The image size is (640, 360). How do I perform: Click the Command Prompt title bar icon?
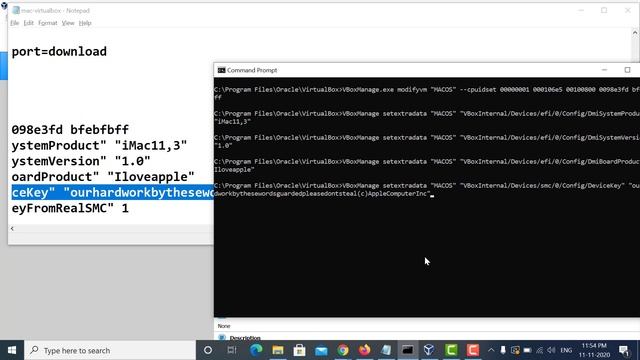click(221, 70)
